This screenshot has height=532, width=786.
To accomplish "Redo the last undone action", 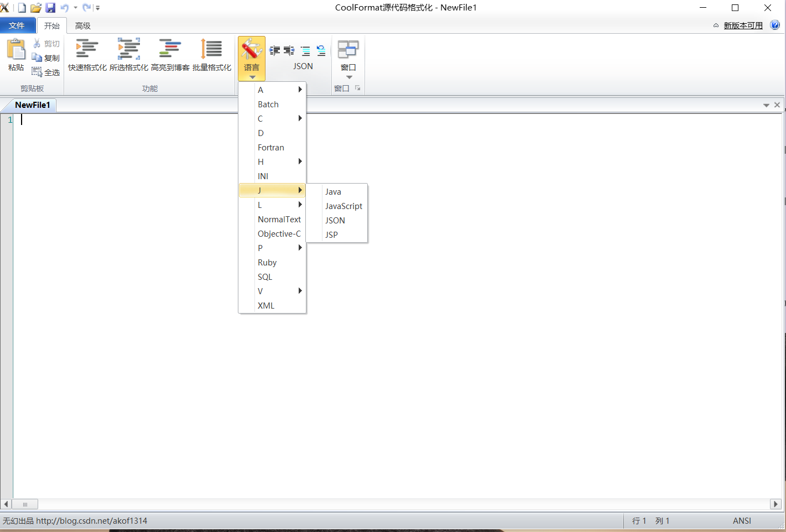I will (x=86, y=8).
